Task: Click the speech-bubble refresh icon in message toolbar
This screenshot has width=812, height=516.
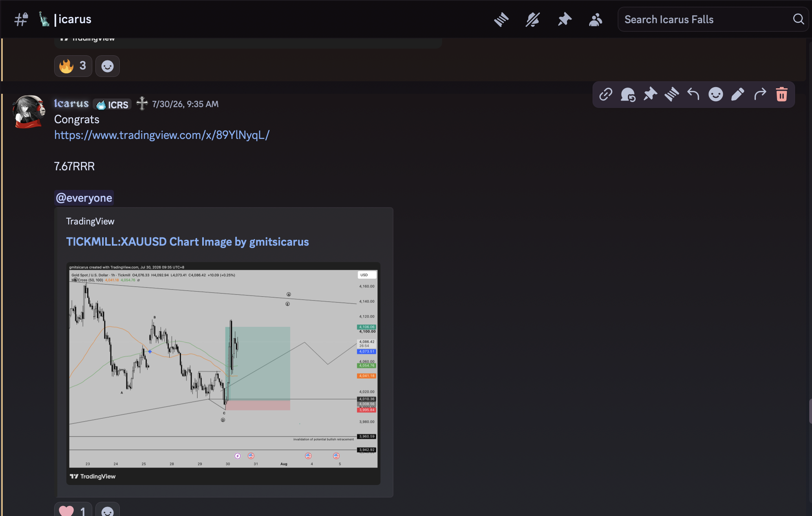Action: (x=628, y=95)
